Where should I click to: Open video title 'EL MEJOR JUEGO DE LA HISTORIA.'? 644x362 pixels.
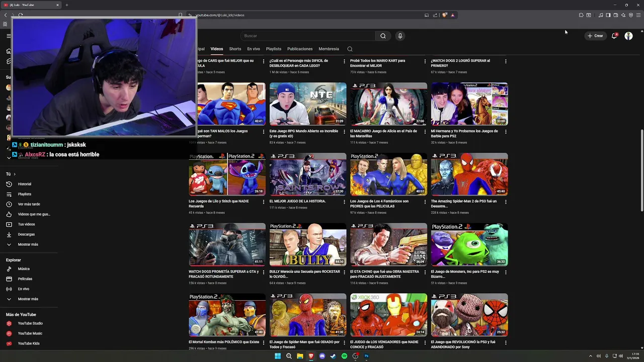(297, 201)
